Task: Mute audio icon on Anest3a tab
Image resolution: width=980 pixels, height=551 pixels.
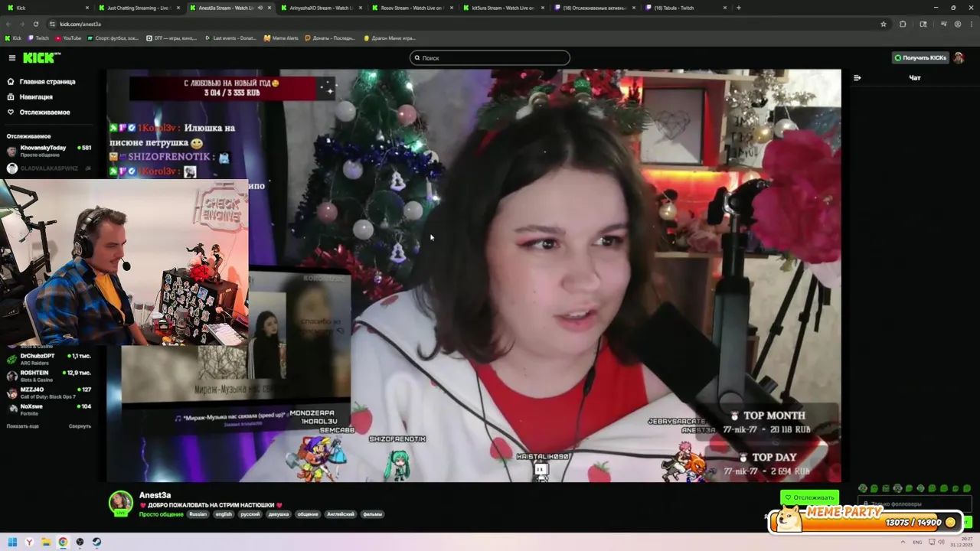Action: pos(260,8)
